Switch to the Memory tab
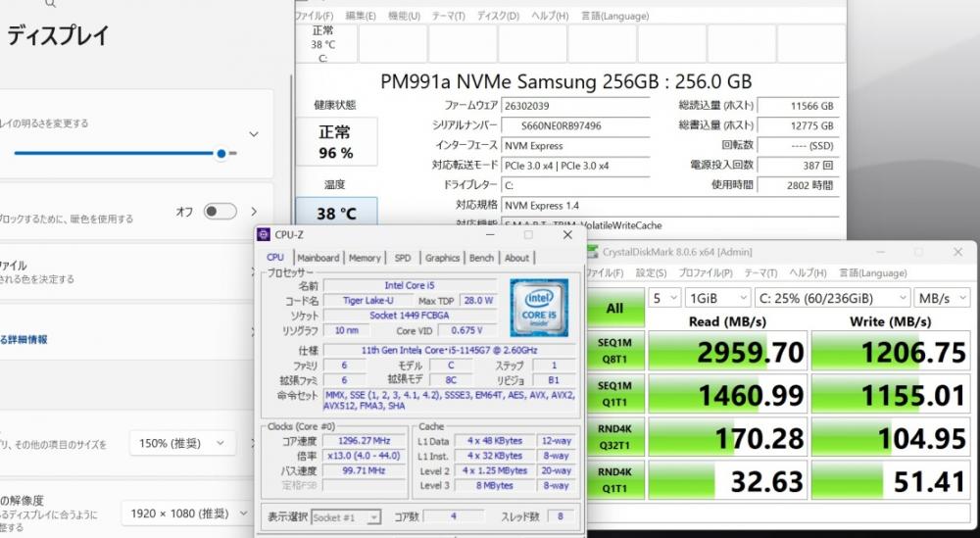This screenshot has height=538, width=980. [365, 258]
